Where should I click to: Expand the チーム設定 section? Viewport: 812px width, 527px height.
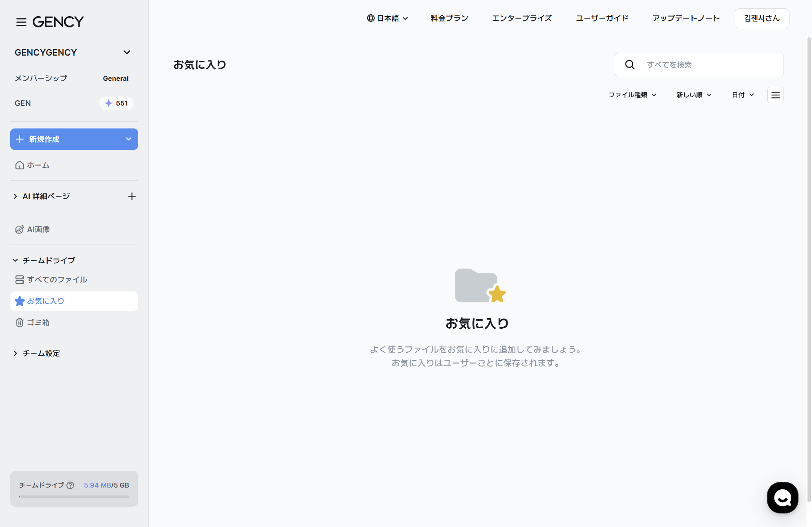(x=15, y=353)
